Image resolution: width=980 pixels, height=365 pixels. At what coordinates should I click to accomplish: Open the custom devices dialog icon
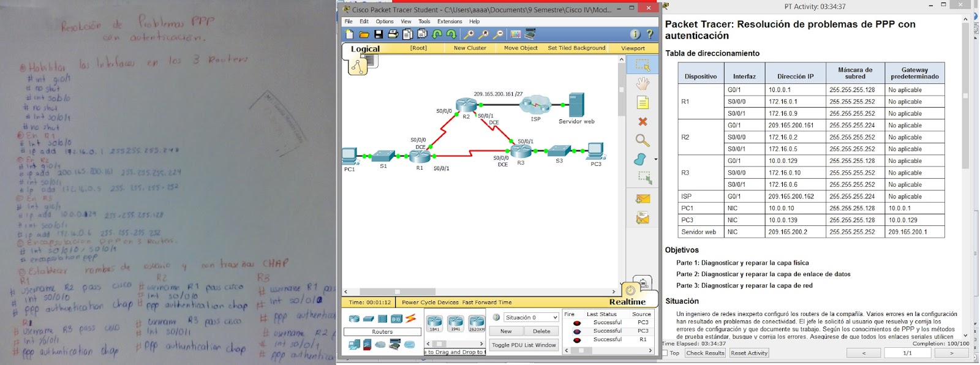coord(530,34)
